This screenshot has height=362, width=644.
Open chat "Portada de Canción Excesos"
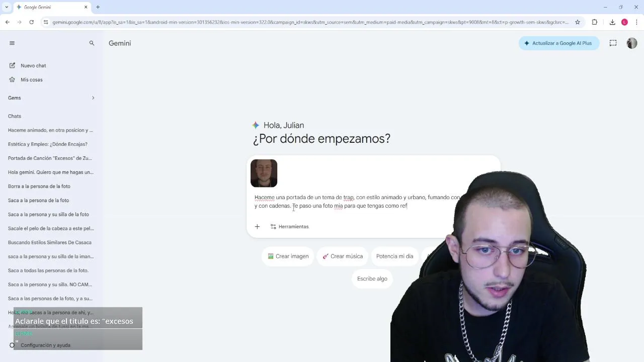[x=50, y=158]
